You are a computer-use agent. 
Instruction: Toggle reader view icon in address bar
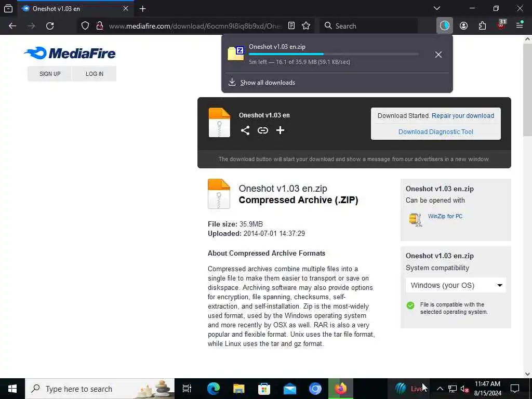click(291, 26)
